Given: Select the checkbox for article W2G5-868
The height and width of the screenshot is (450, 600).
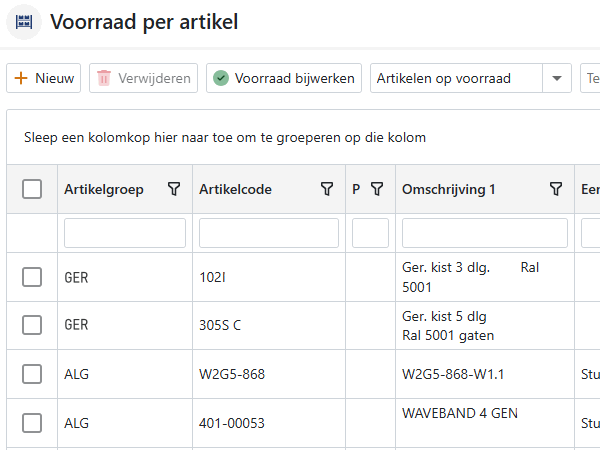Looking at the screenshot, I should click(32, 374).
